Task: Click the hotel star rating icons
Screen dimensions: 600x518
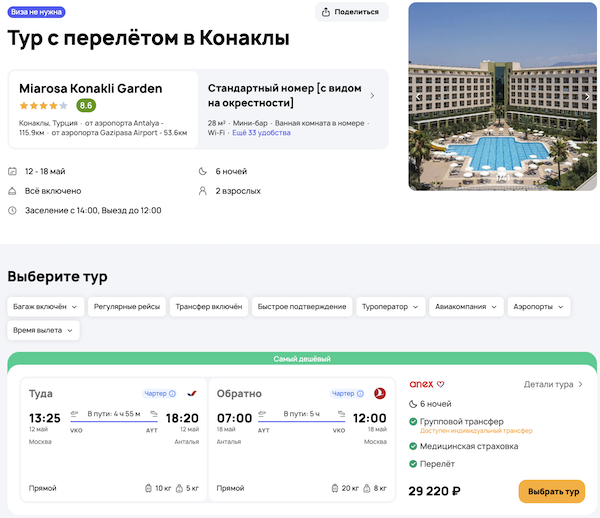Action: click(x=43, y=106)
